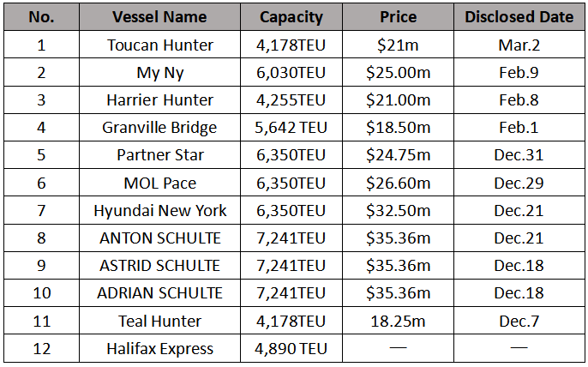
Task: Select the Disclosed Date header cell
Action: (519, 17)
